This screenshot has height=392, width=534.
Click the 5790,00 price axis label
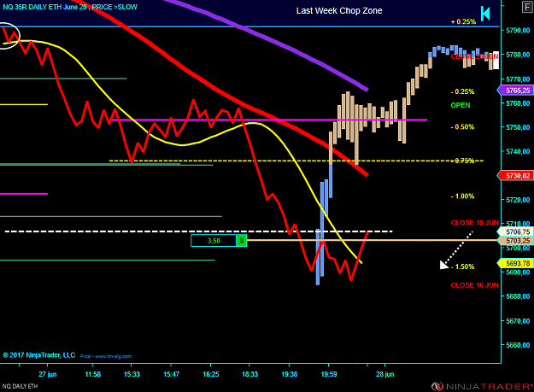[518, 30]
